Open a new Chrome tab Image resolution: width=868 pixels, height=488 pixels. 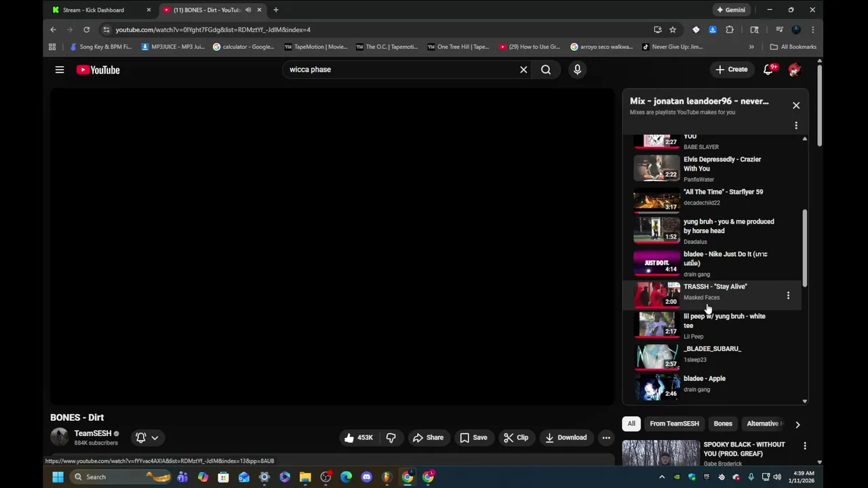(275, 10)
